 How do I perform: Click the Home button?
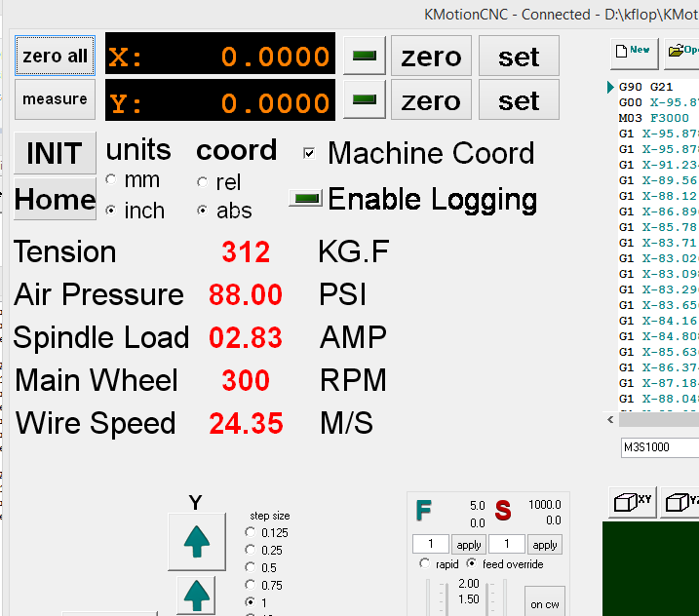point(55,200)
